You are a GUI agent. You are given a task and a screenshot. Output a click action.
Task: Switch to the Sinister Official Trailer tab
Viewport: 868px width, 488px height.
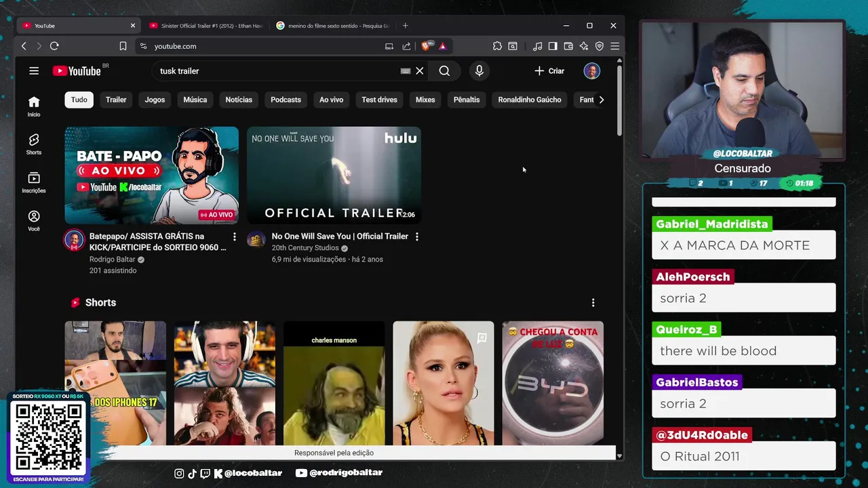coord(205,26)
